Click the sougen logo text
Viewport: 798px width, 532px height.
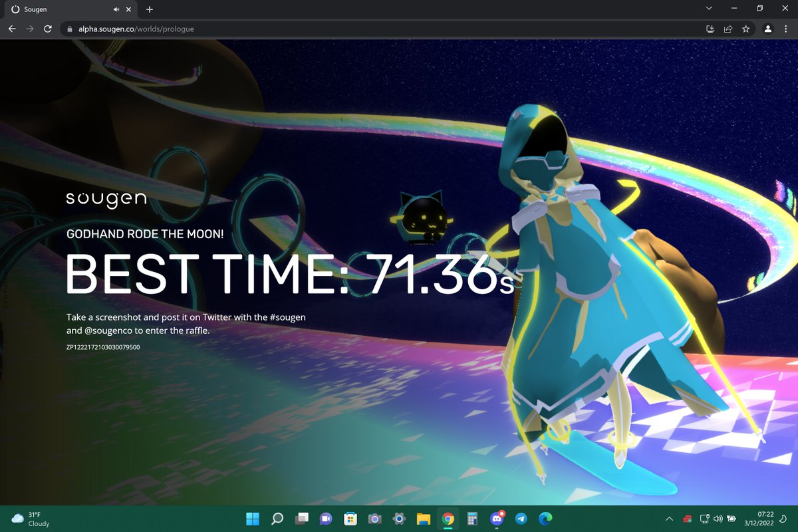pyautogui.click(x=106, y=199)
